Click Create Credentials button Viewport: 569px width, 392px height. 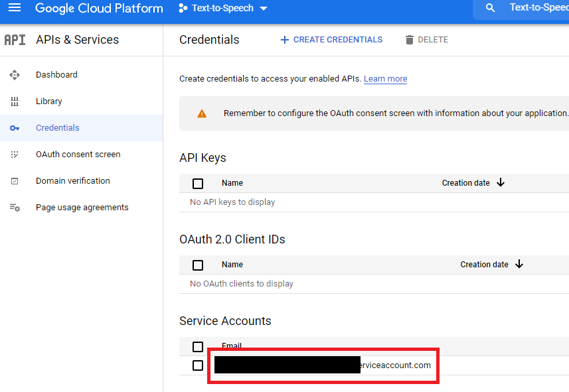[331, 40]
